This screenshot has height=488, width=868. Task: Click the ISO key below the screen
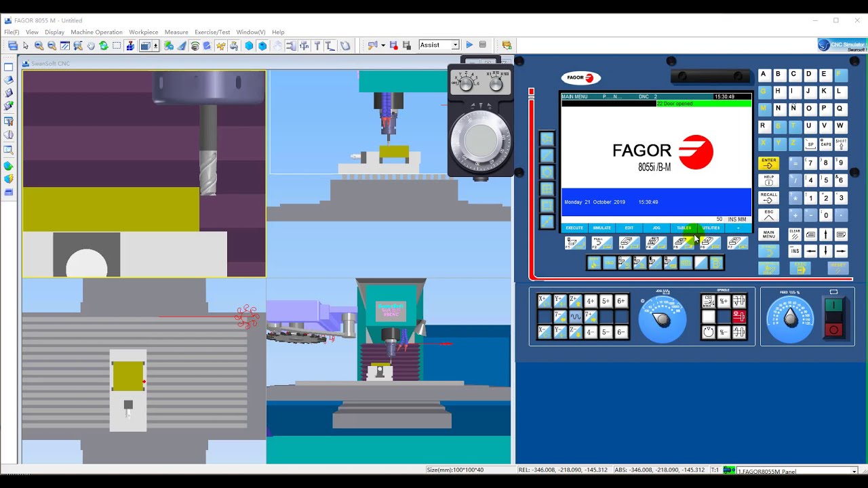(609, 263)
